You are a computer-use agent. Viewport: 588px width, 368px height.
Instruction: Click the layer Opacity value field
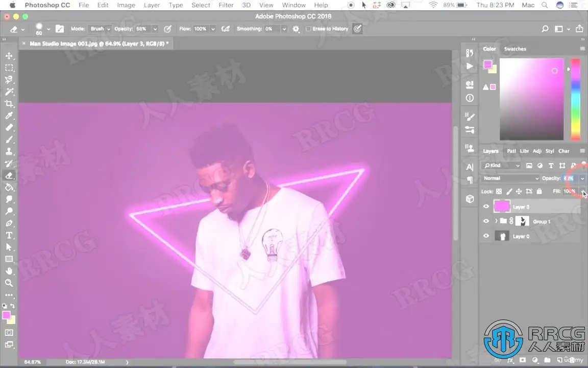pyautogui.click(x=570, y=178)
